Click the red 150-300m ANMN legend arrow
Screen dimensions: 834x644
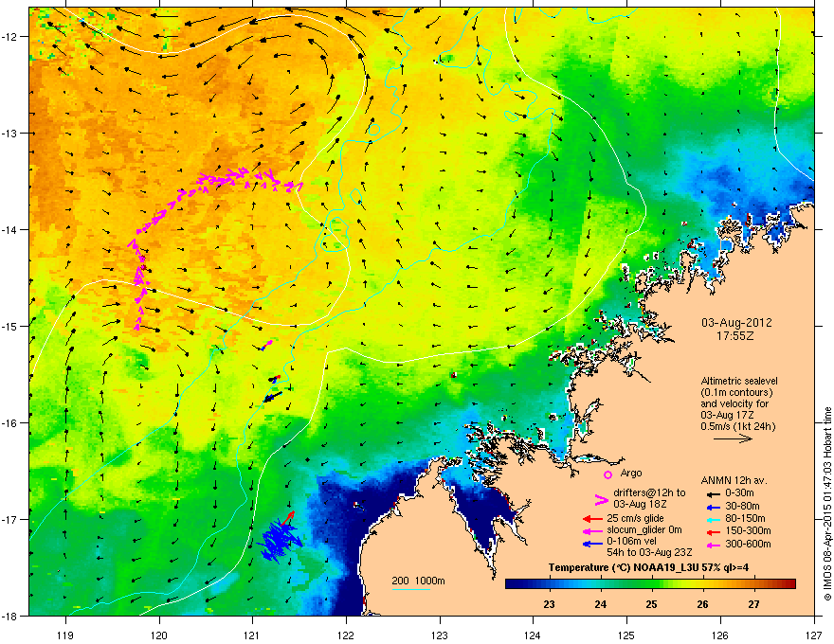tap(714, 532)
